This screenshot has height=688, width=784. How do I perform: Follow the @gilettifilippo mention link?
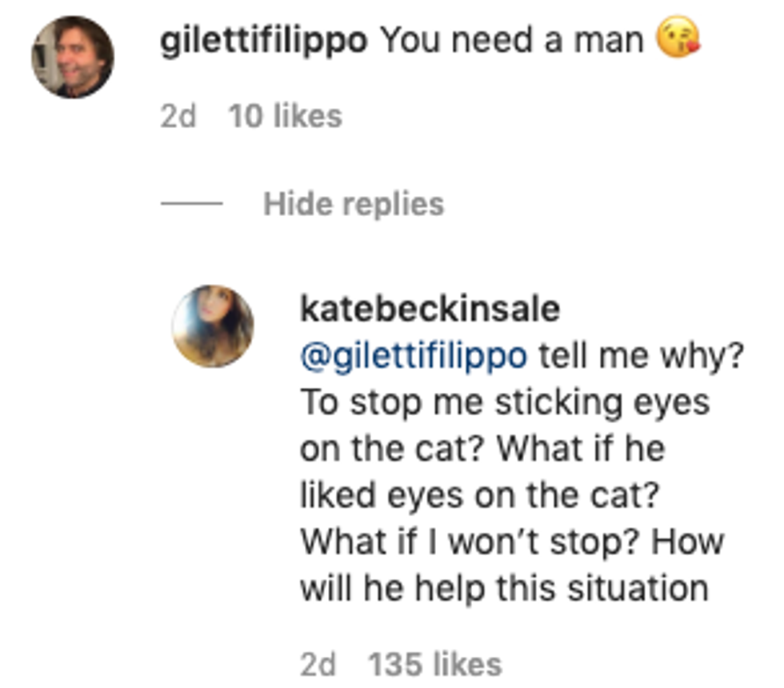coord(414,356)
